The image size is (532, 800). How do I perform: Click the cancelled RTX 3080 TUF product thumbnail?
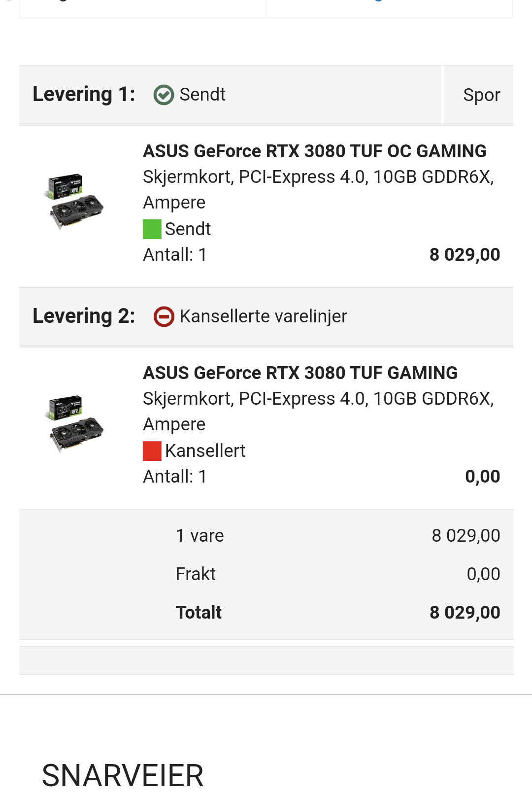[x=75, y=424]
